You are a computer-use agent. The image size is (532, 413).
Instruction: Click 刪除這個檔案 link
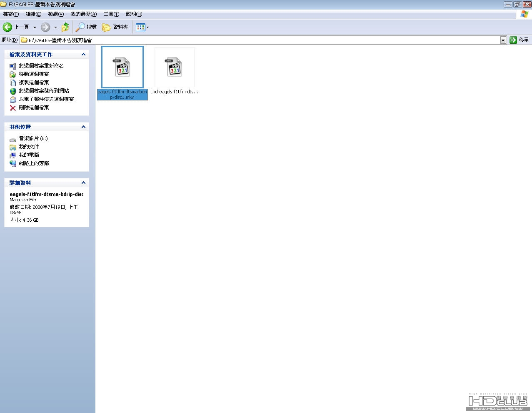click(34, 108)
